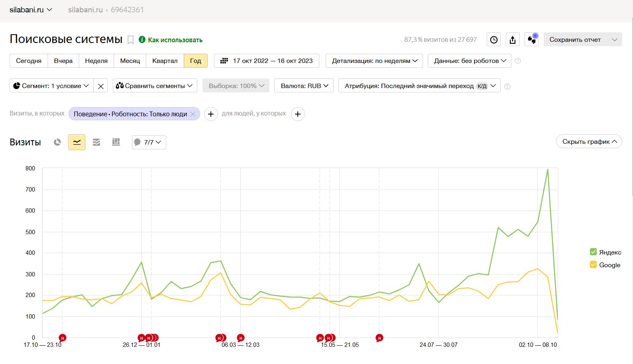The height and width of the screenshot is (364, 633).
Task: Open the 7/7 annotations dropdown
Action: (x=149, y=142)
